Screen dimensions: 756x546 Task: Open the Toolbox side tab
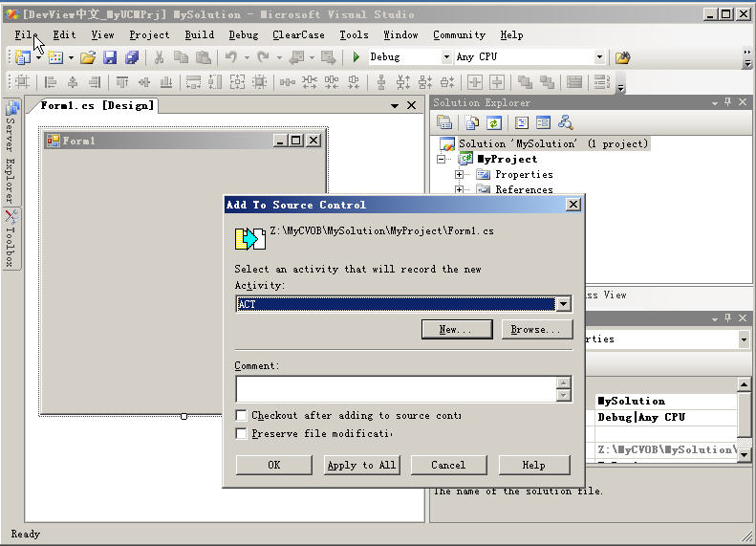[x=11, y=239]
